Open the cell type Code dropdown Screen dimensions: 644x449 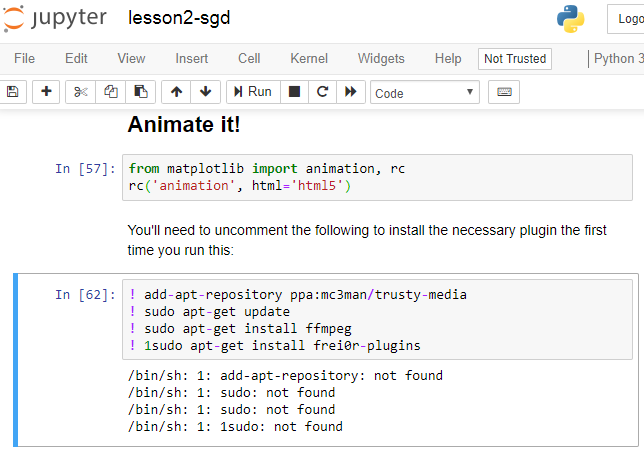(425, 93)
